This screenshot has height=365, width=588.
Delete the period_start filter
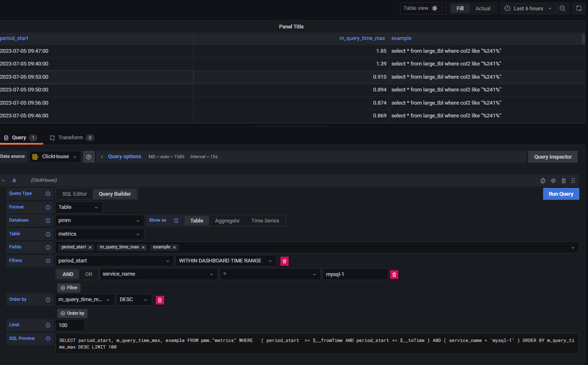pyautogui.click(x=285, y=261)
